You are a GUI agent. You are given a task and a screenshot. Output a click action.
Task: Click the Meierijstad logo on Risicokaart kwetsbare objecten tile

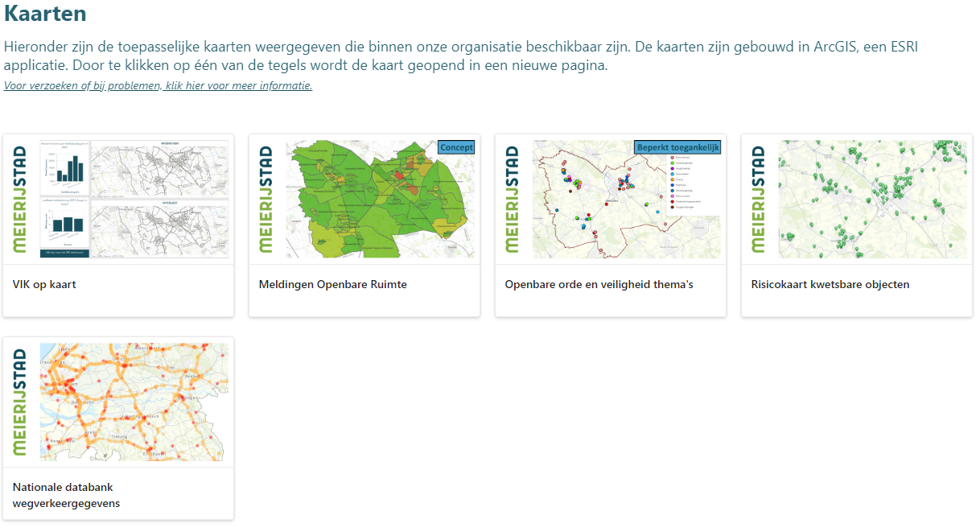[x=759, y=200]
